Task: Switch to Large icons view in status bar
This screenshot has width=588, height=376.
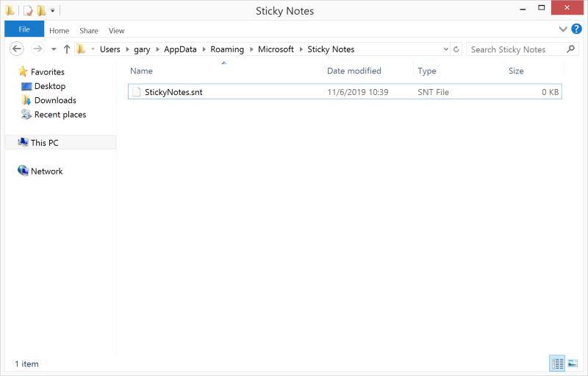Action: pos(573,363)
